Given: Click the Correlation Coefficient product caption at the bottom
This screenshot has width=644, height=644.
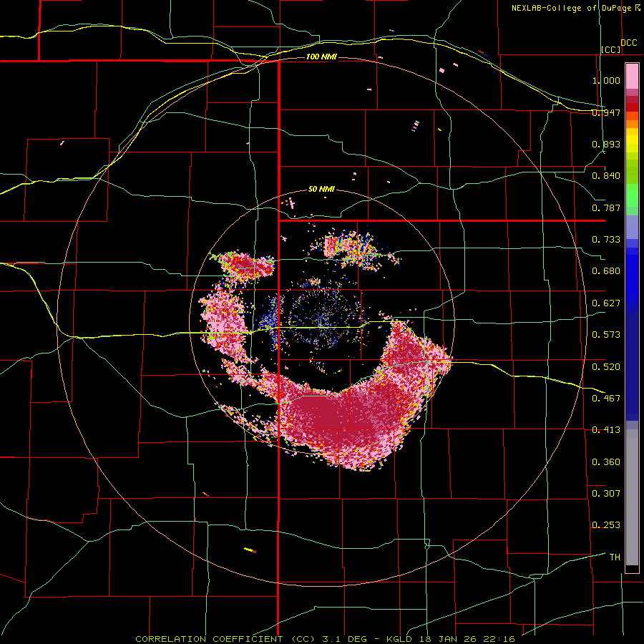Looking at the screenshot, I should click(326, 639).
